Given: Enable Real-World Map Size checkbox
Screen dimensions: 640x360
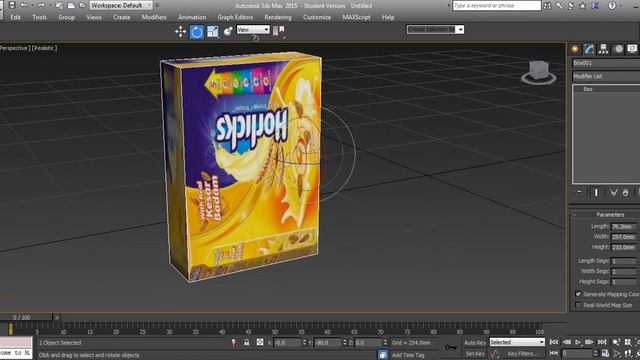Looking at the screenshot, I should tap(578, 304).
